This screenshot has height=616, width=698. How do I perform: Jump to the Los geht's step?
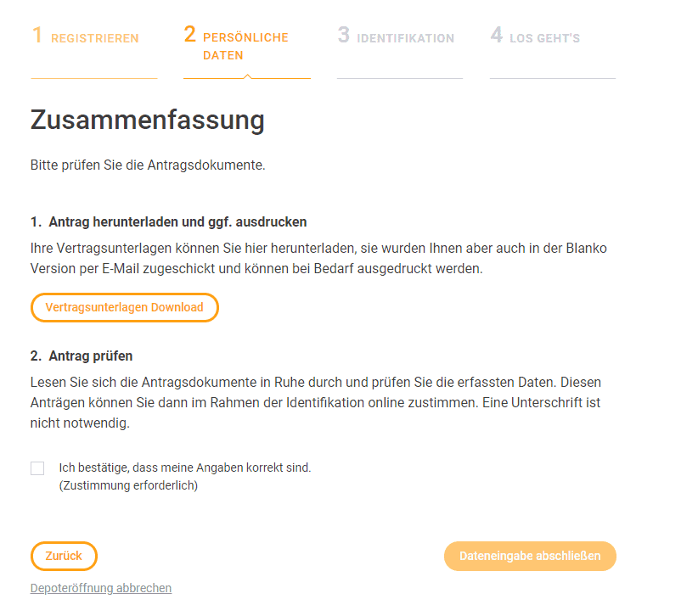(545, 39)
